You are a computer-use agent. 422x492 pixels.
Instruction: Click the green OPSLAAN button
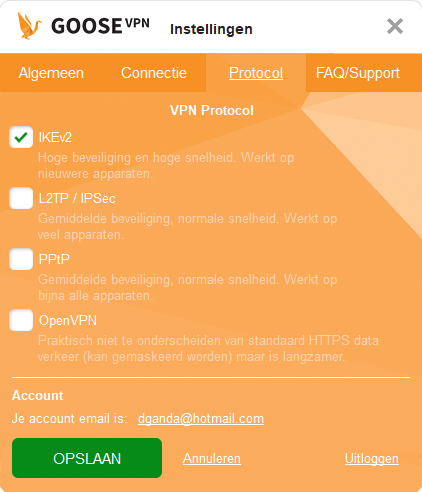pos(87,458)
